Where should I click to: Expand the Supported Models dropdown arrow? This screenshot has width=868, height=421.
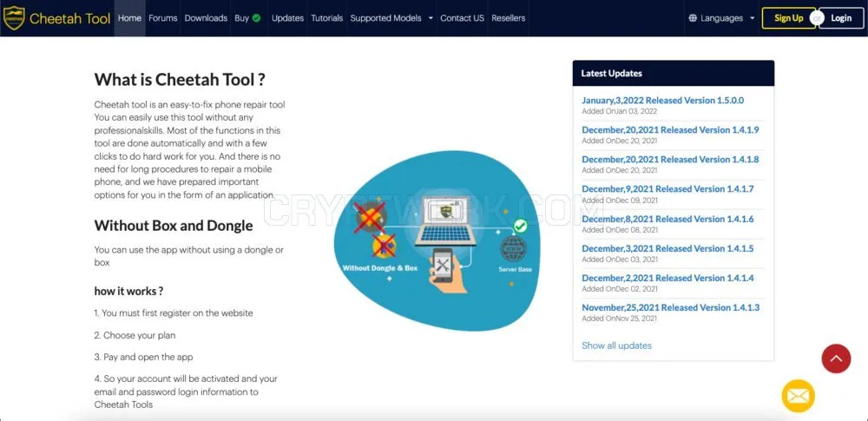click(x=431, y=17)
